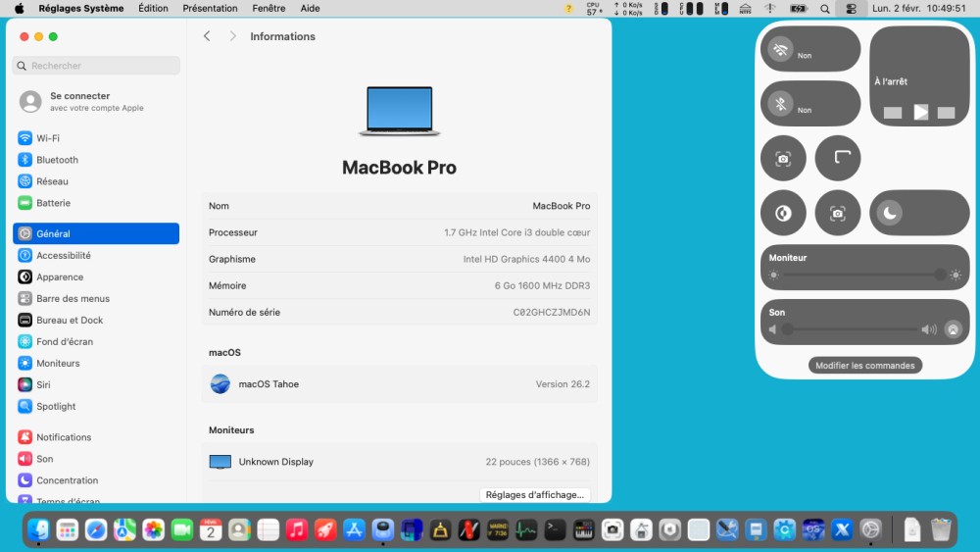Click the Unknown Display monitor row
This screenshot has width=980, height=552.
click(x=400, y=462)
